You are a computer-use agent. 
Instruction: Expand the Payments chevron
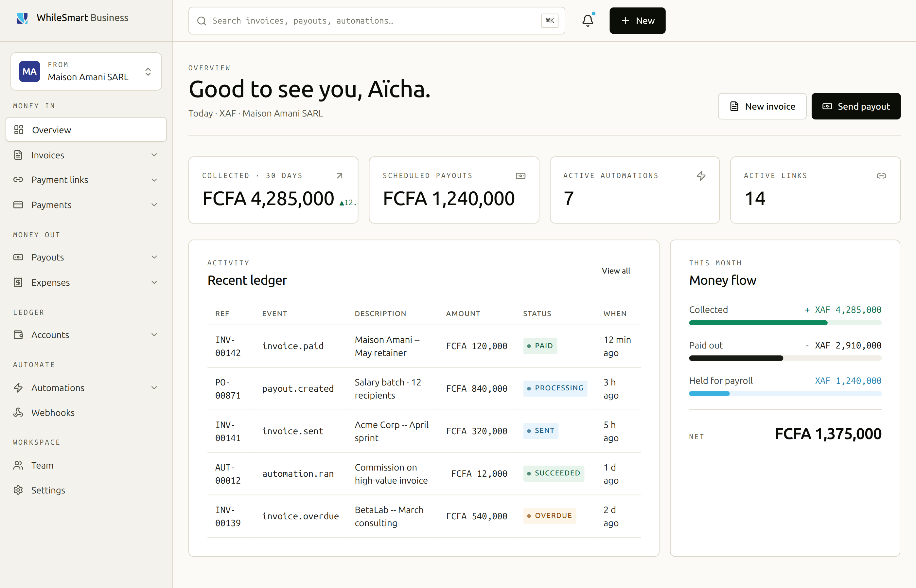[x=154, y=205]
